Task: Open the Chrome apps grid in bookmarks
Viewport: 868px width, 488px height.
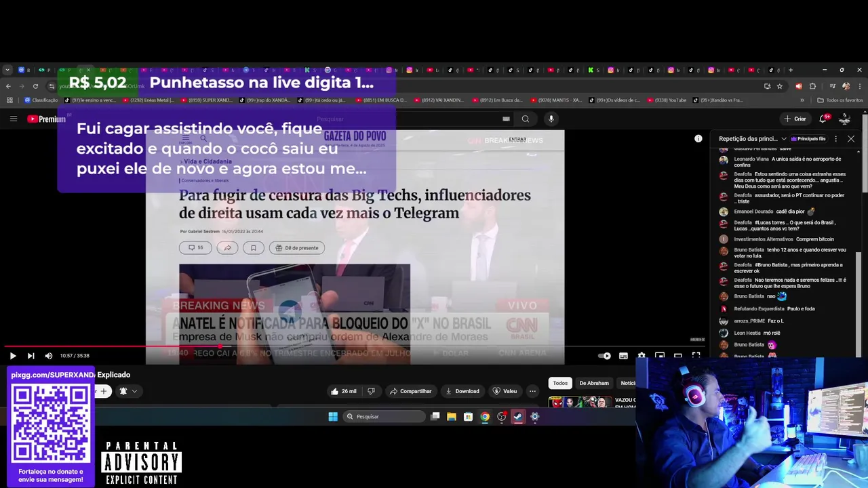Action: (9, 100)
